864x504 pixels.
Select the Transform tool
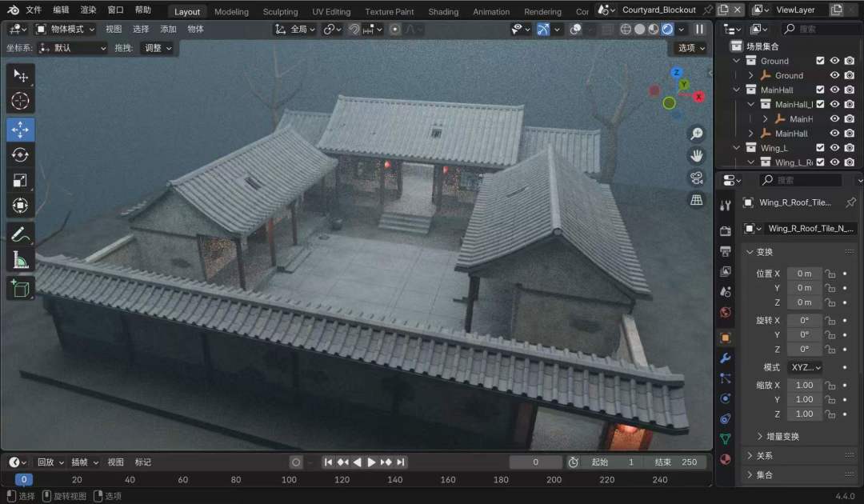click(x=20, y=206)
